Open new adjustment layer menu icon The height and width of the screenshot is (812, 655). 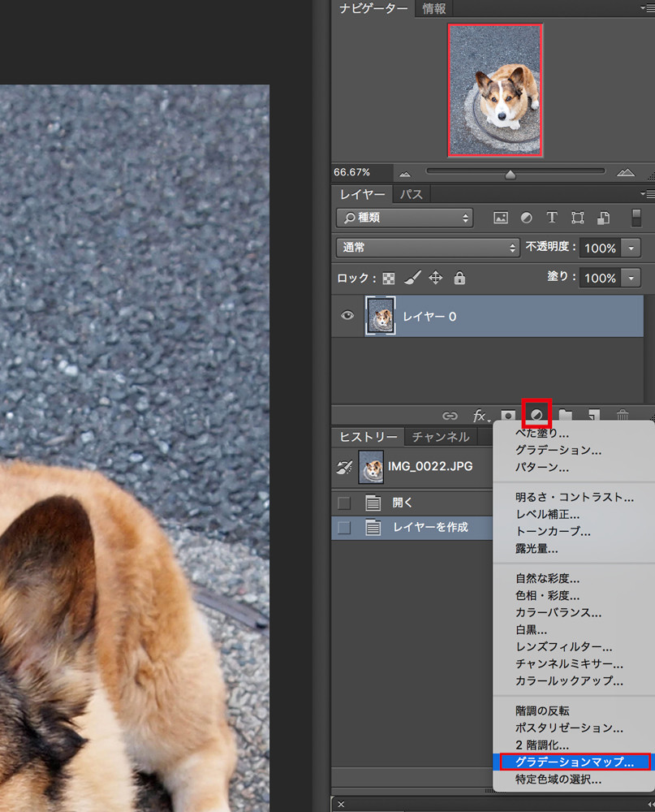point(537,414)
